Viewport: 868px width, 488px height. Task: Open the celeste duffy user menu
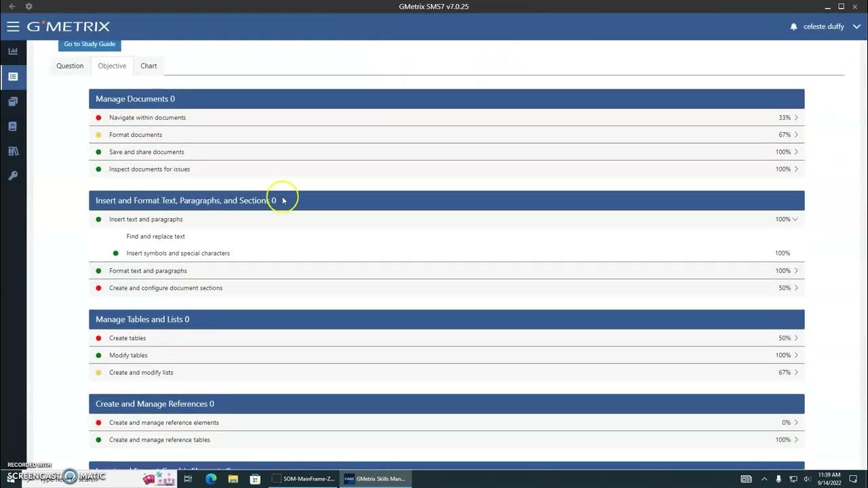[x=831, y=27]
